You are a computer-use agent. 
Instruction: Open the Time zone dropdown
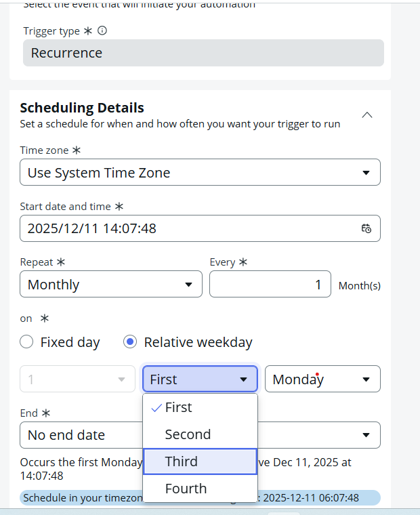200,172
